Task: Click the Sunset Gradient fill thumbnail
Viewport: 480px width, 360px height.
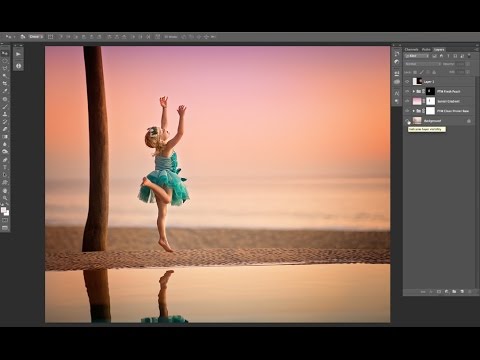Action: click(417, 101)
